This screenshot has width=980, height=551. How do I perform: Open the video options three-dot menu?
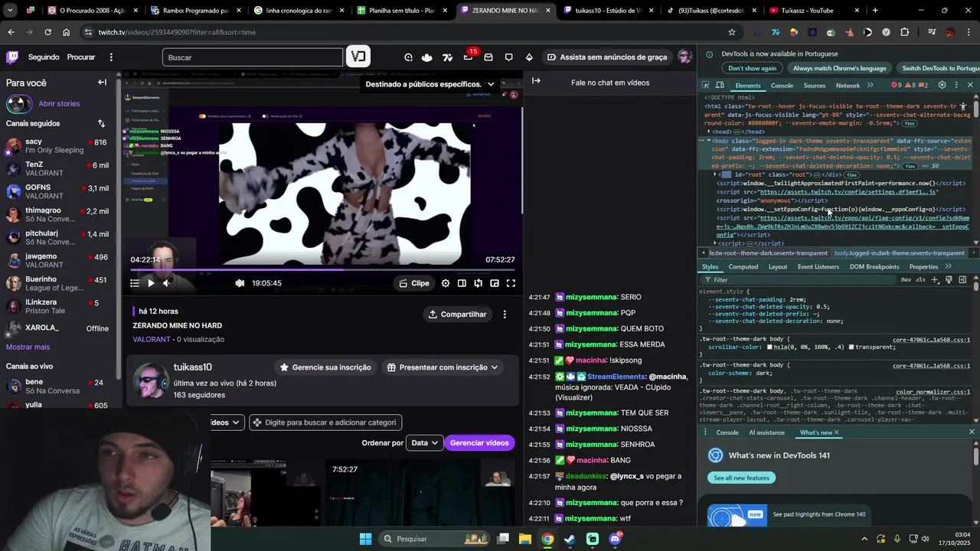click(505, 315)
